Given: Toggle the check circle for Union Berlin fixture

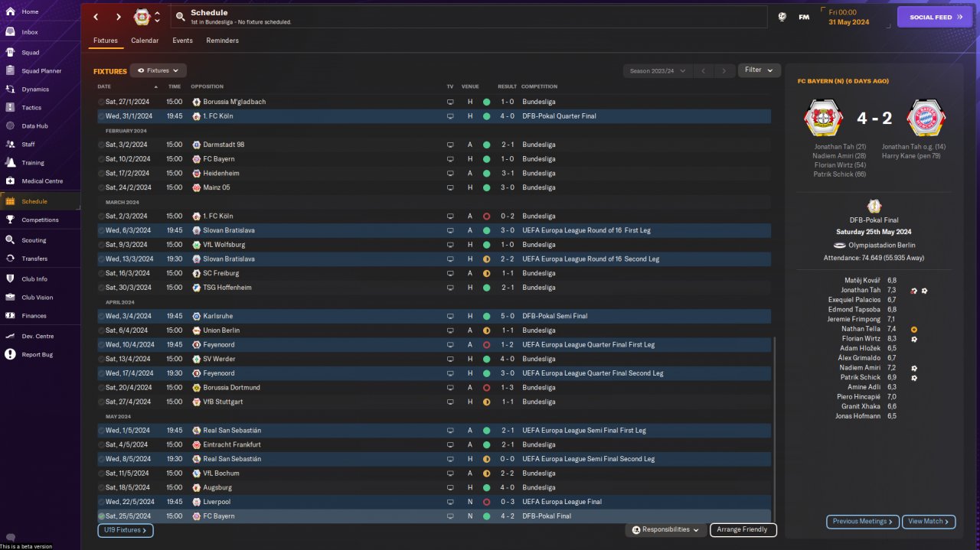Looking at the screenshot, I should coord(101,330).
